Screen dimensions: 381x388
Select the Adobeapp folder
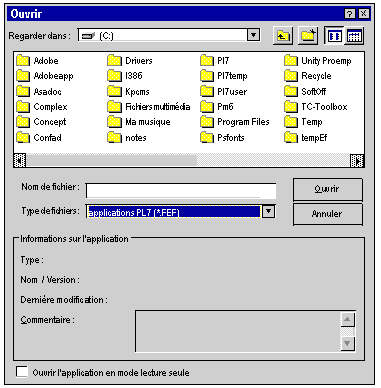[45, 76]
